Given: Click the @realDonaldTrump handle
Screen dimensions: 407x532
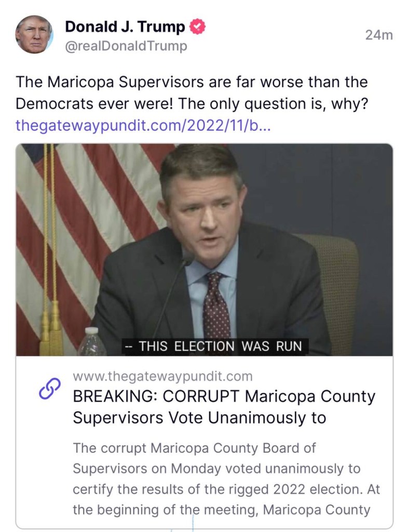Looking at the screenshot, I should [x=126, y=46].
